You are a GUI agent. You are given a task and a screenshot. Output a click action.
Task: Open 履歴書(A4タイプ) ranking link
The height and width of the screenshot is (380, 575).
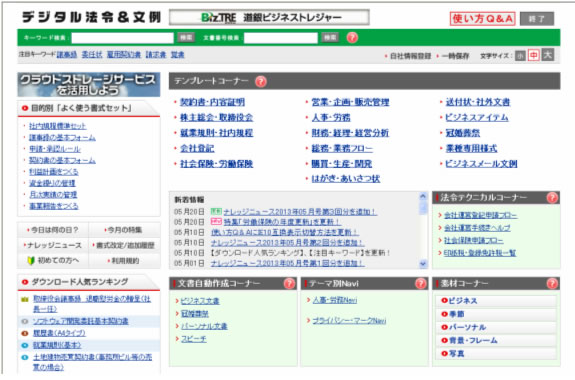pos(59,333)
